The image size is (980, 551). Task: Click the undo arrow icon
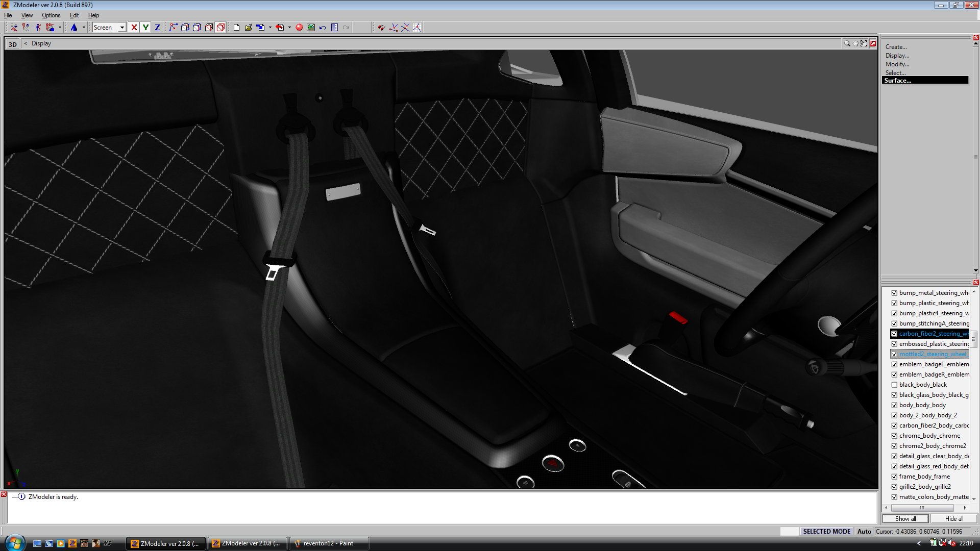[323, 28]
